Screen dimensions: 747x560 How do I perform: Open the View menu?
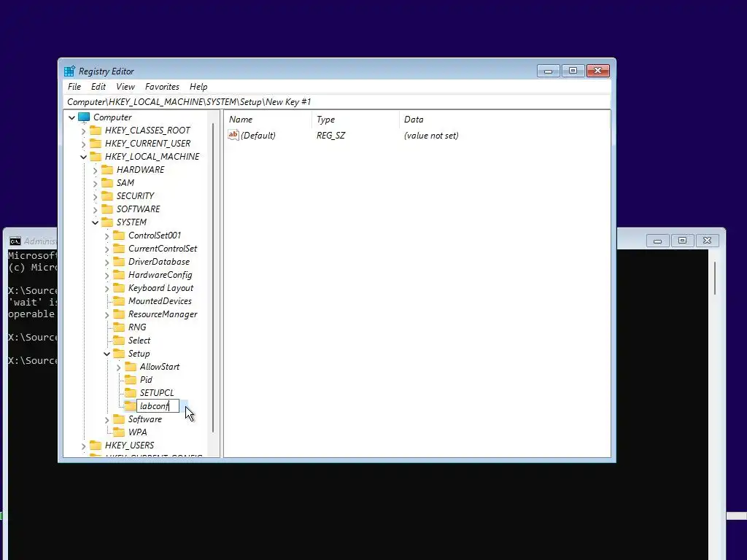[125, 87]
